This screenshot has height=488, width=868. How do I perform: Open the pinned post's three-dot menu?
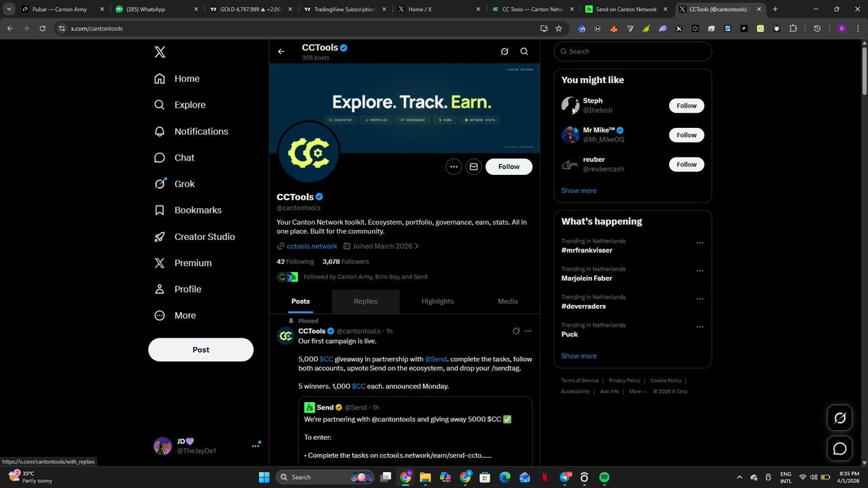pos(528,331)
